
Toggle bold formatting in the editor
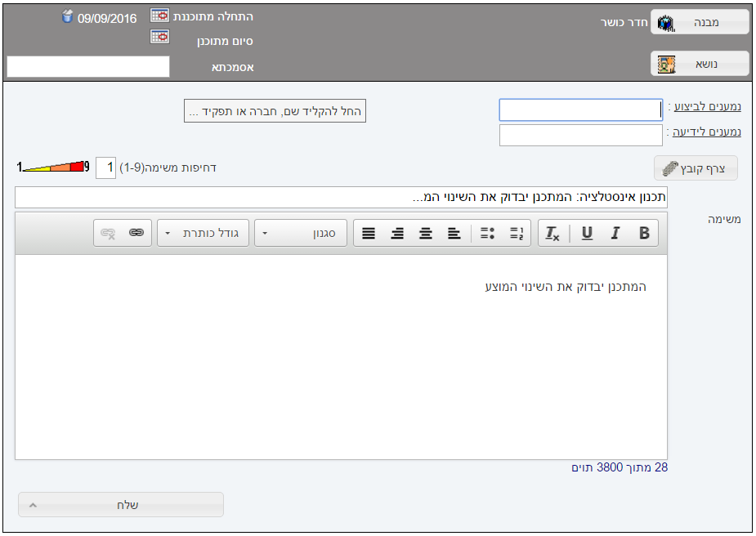click(644, 234)
